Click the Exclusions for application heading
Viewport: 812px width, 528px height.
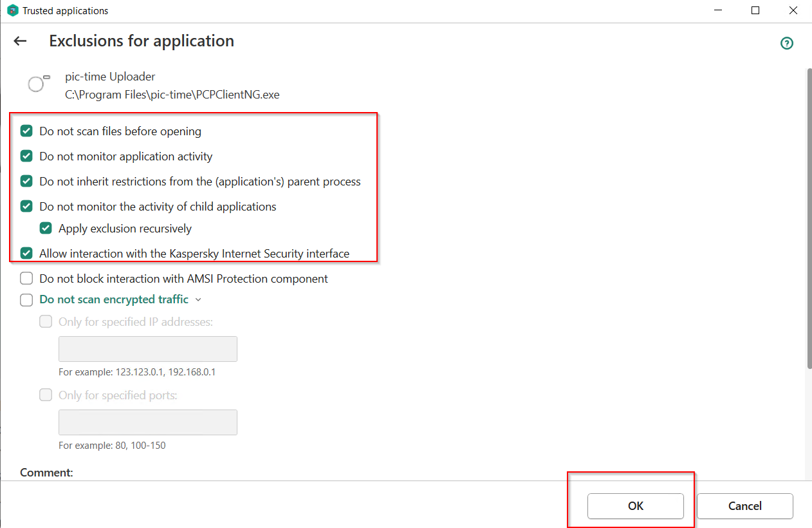tap(142, 41)
